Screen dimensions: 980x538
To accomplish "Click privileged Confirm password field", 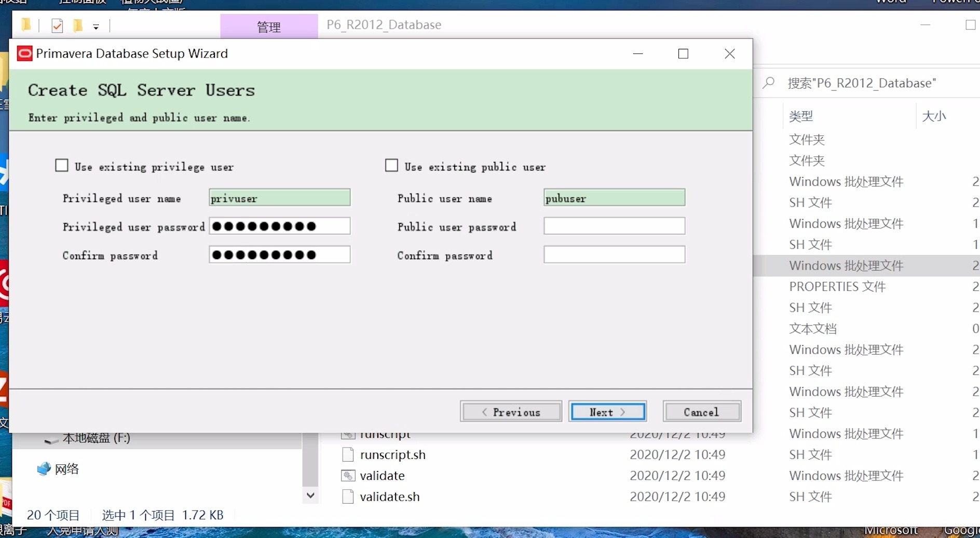I will coord(280,254).
